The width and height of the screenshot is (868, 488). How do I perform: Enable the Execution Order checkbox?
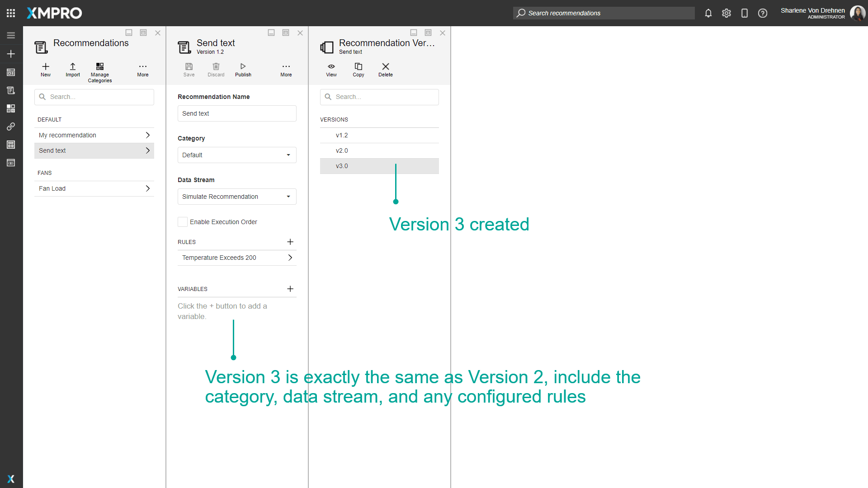[183, 222]
